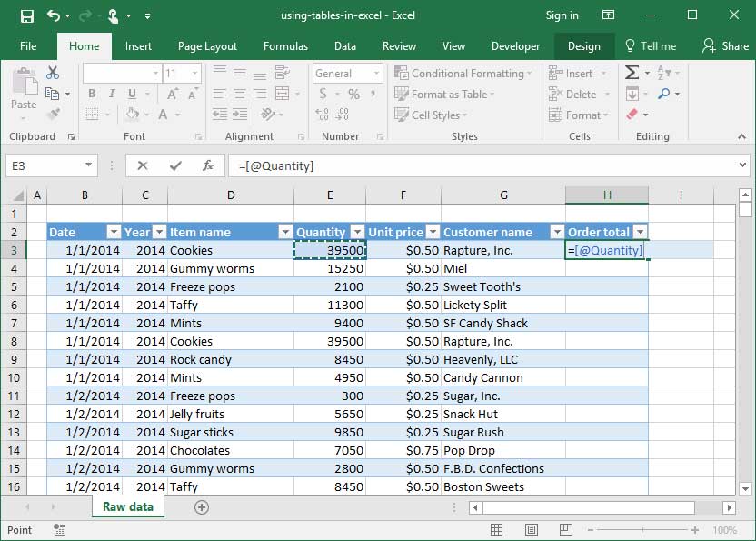
Task: Click the zoom slider in status bar
Action: click(642, 530)
